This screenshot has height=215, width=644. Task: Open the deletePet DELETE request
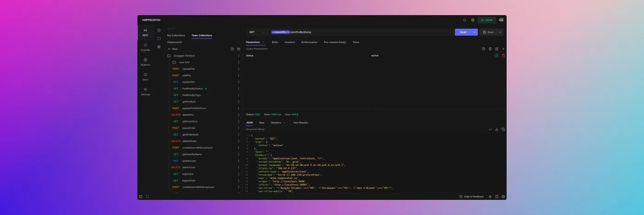188,115
